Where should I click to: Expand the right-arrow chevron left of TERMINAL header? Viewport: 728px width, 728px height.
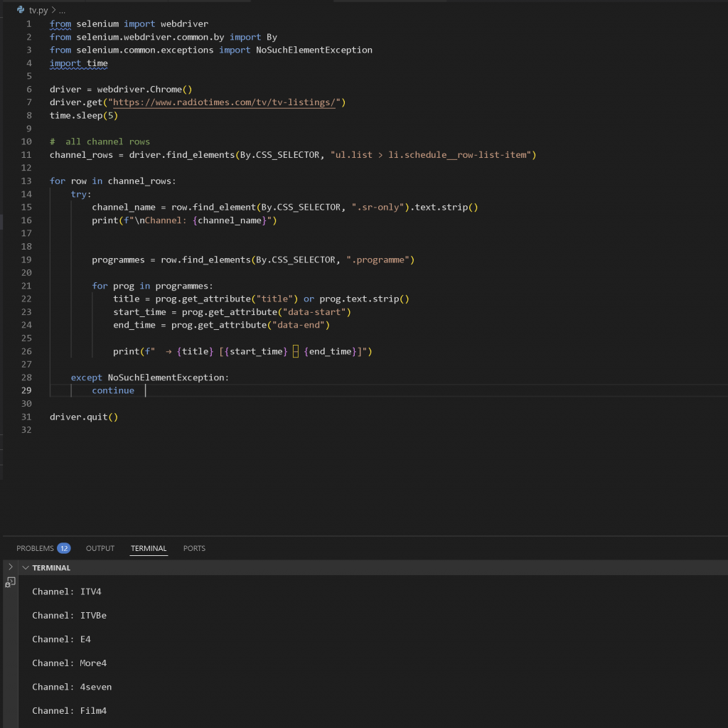click(11, 567)
